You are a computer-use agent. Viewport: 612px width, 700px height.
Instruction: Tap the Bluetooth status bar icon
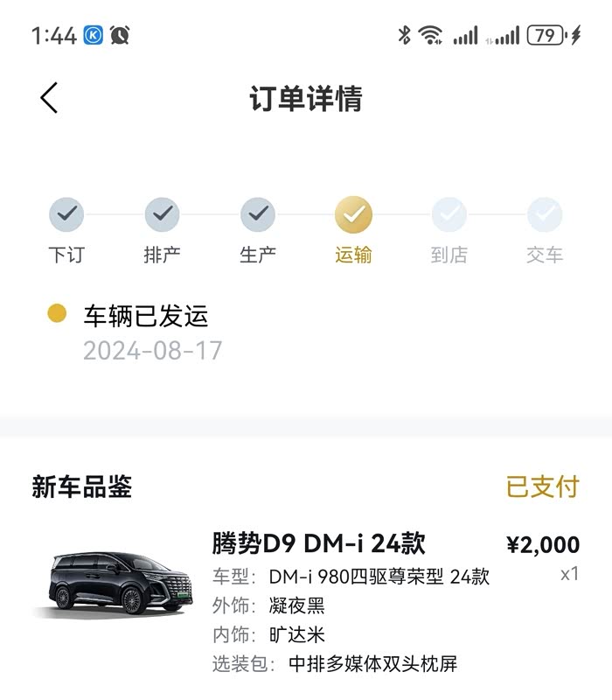point(404,35)
